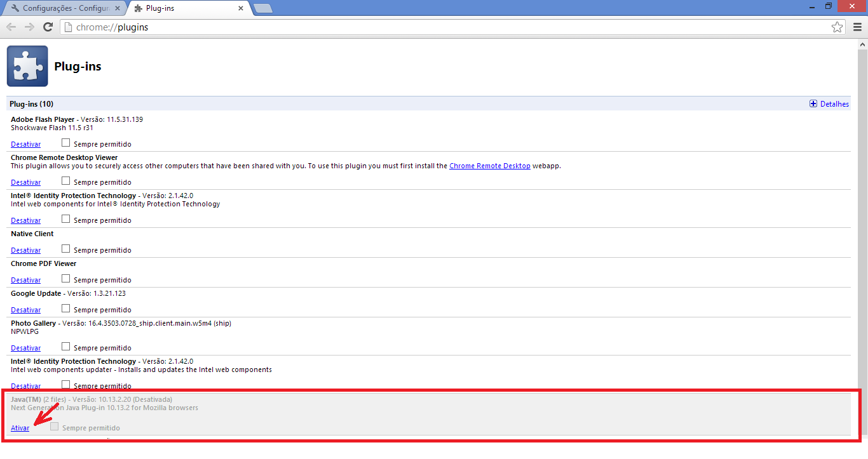The height and width of the screenshot is (459, 868).
Task: Click the Java(TM) plugin title text
Action: click(26, 399)
